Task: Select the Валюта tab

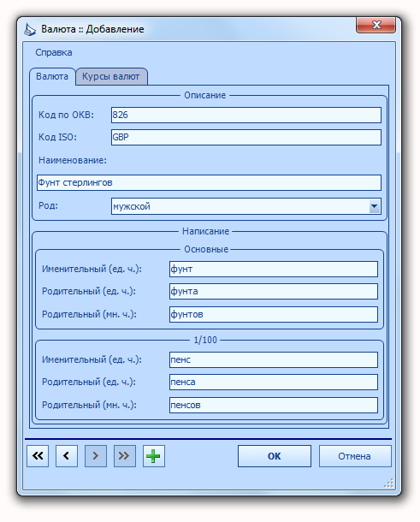Action: pyautogui.click(x=52, y=76)
